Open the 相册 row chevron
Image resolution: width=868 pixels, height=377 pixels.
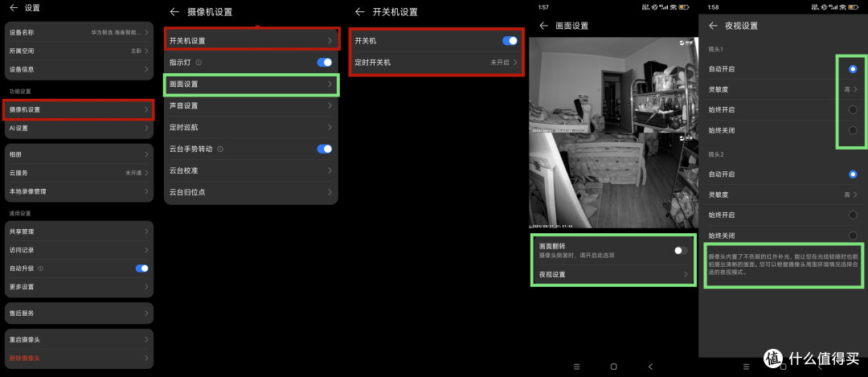tap(146, 154)
